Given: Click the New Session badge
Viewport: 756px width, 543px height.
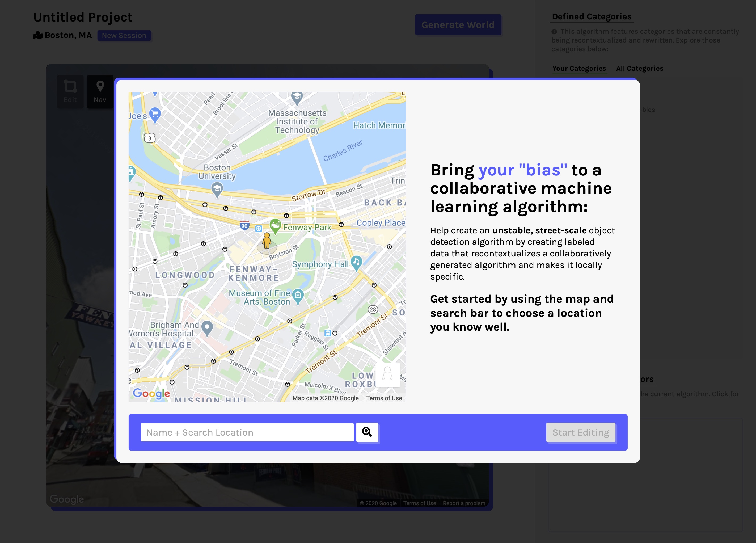Looking at the screenshot, I should pyautogui.click(x=124, y=35).
